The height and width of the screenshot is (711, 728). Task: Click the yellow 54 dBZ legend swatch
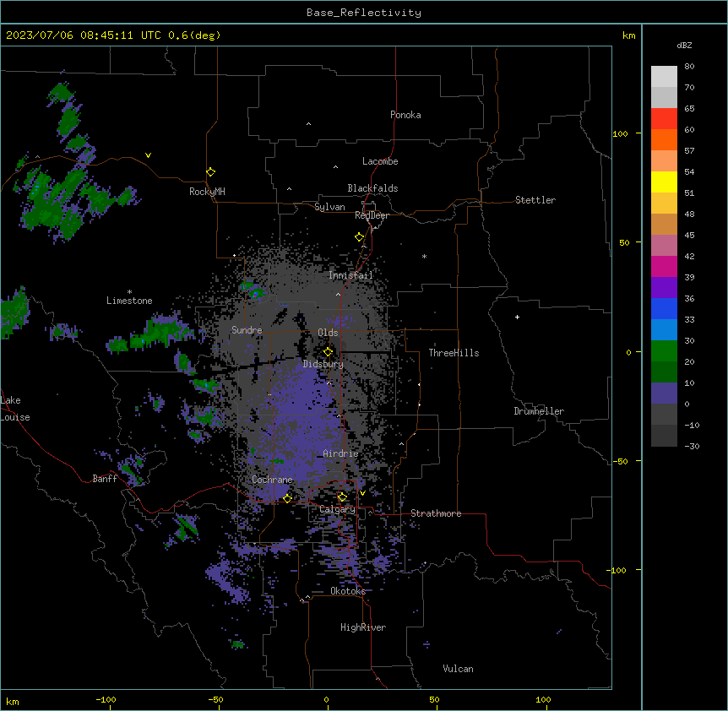664,182
